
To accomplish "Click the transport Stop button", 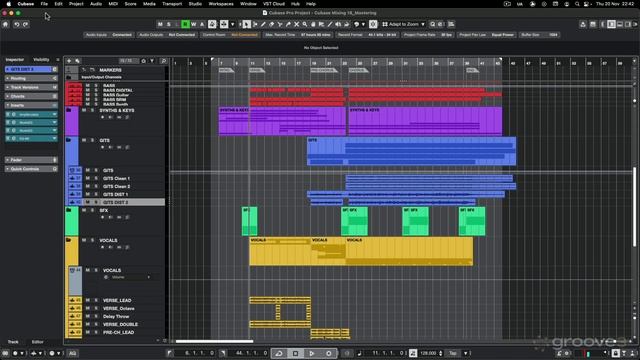I will (x=296, y=353).
